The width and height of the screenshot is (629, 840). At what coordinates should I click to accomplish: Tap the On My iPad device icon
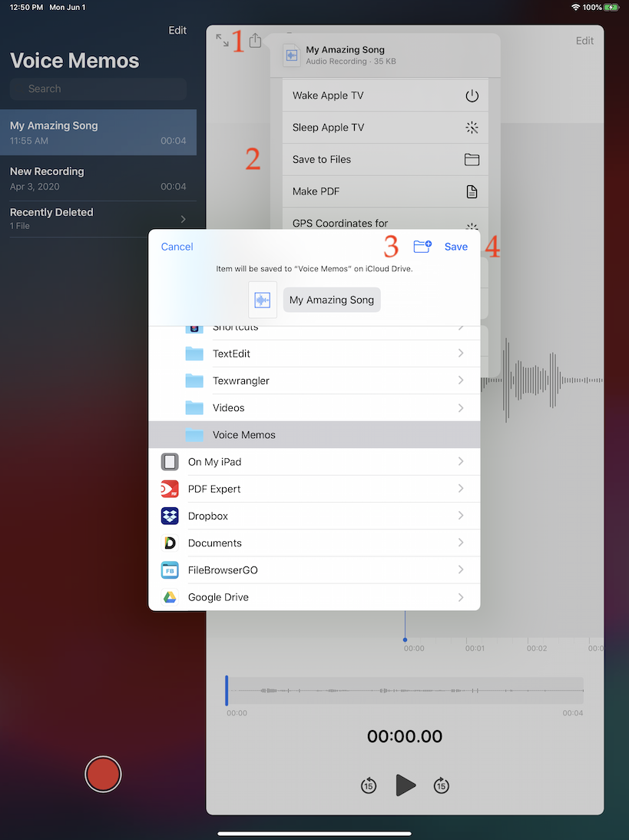click(x=170, y=462)
